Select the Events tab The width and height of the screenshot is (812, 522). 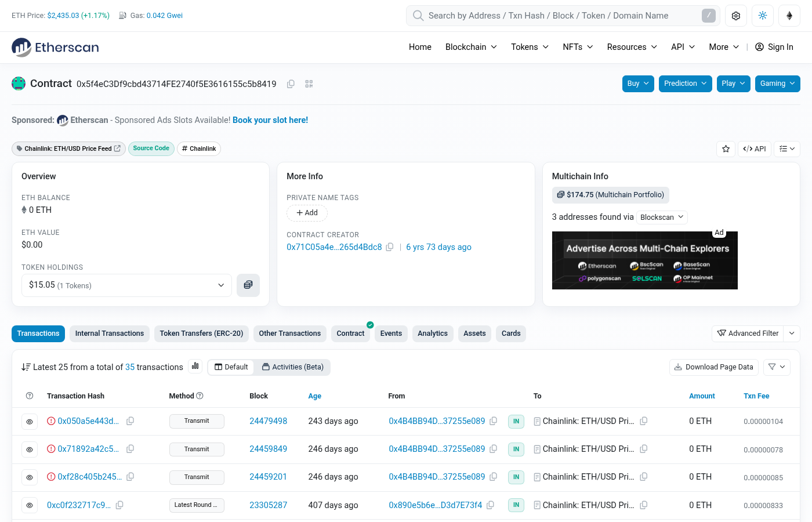click(391, 333)
